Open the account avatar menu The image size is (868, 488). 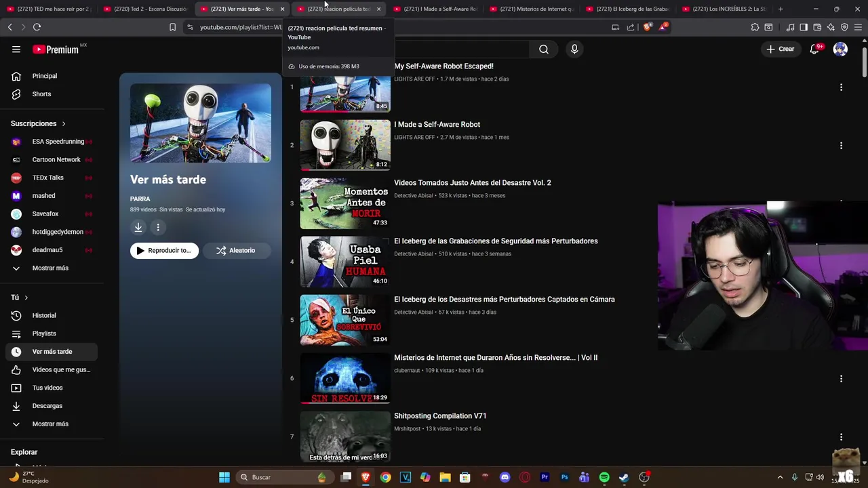click(x=840, y=49)
